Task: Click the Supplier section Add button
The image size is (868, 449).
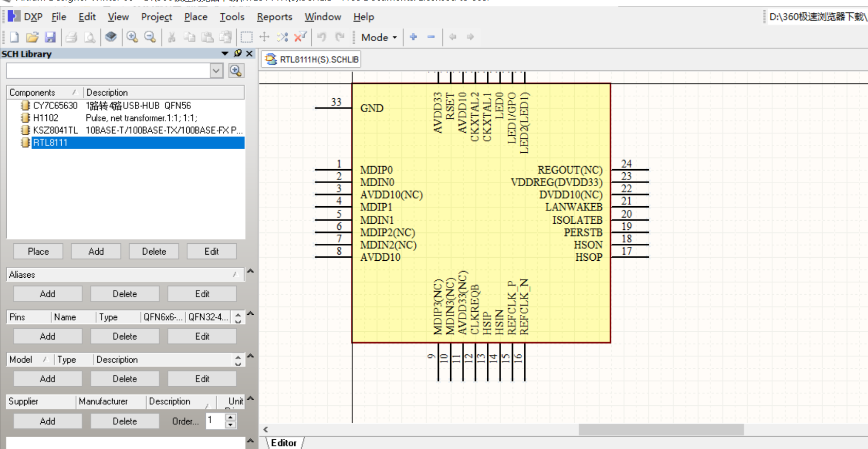Action: click(48, 421)
